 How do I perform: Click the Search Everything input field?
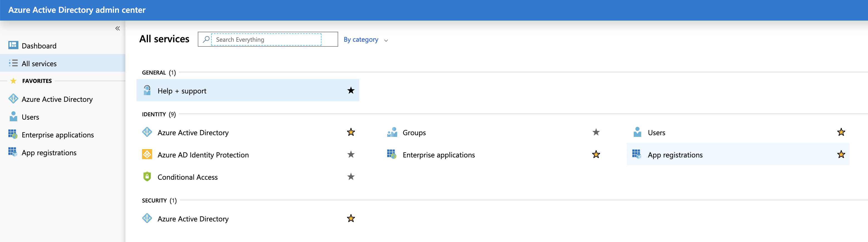point(266,39)
